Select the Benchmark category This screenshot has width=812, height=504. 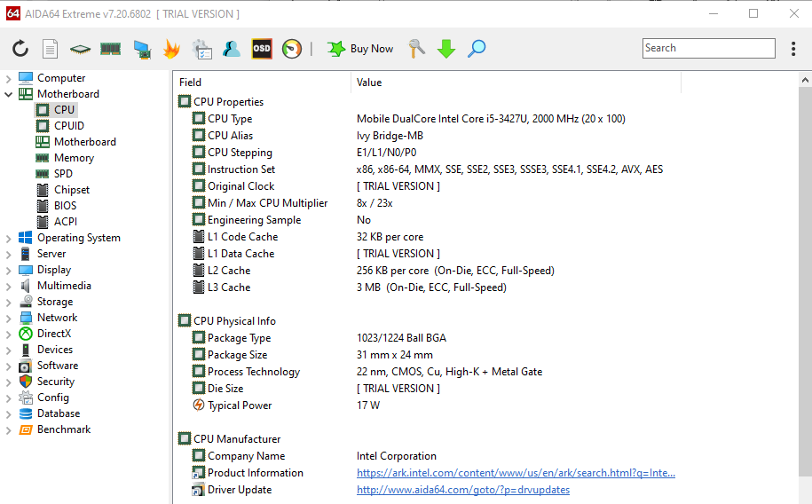point(64,429)
